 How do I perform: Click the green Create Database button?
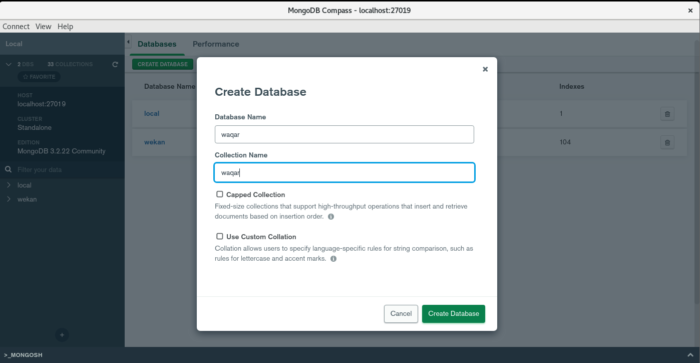tap(453, 314)
